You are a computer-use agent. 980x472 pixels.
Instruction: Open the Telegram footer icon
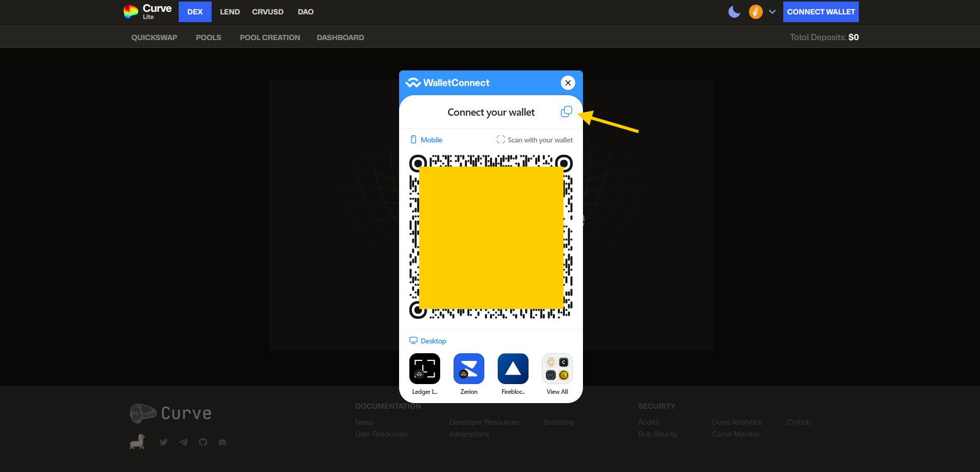183,442
